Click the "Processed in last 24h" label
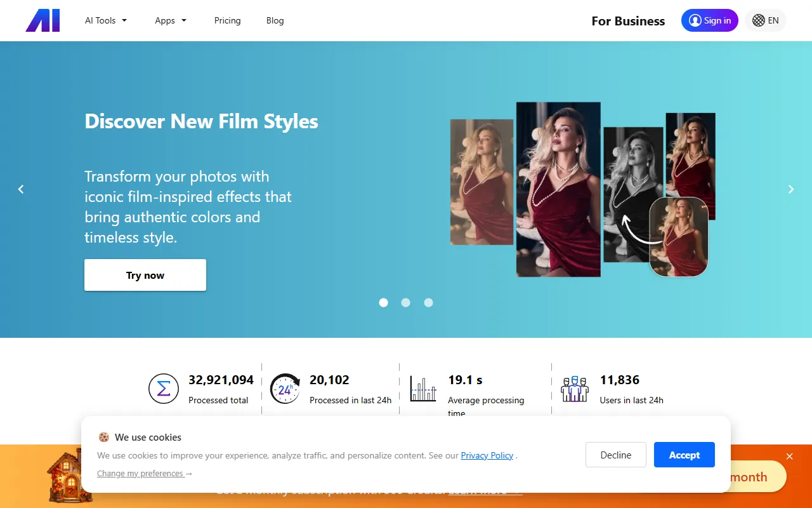This screenshot has height=508, width=812. 350,400
